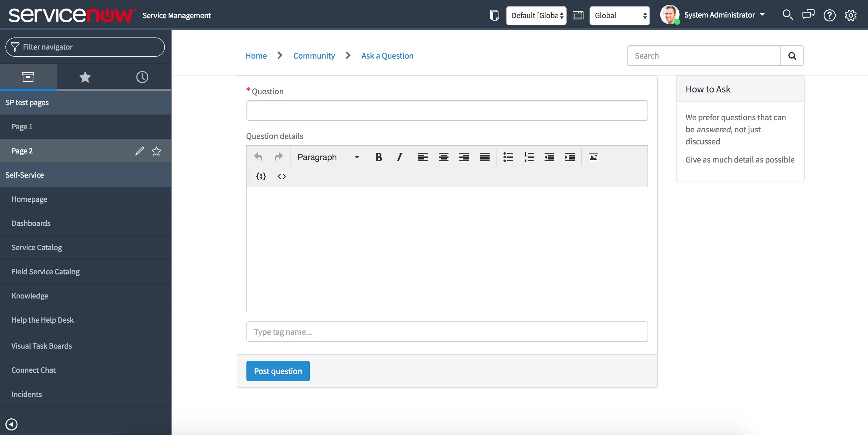Switch to the History clock tab
Image resolution: width=868 pixels, height=435 pixels.
142,76
